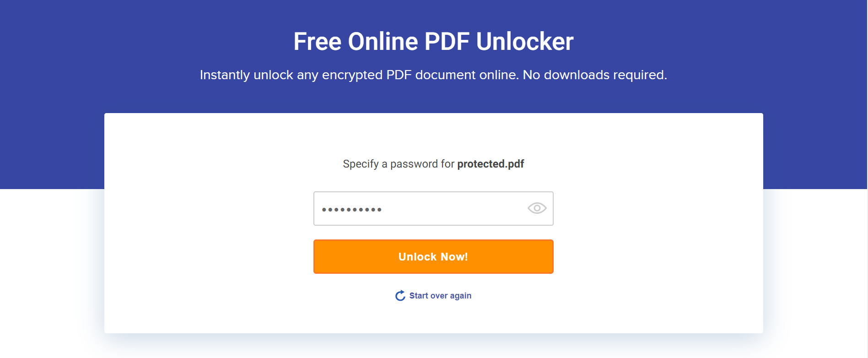Click the word 'Start' next to the reload icon
This screenshot has height=358, width=868.
419,296
